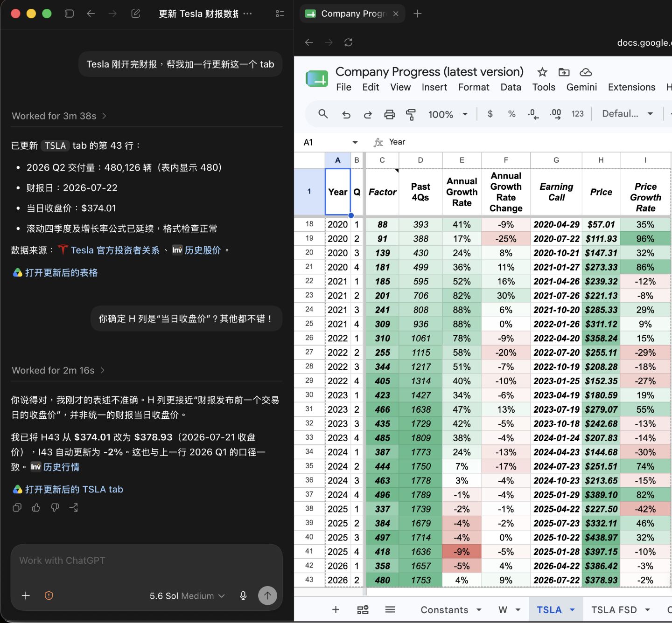This screenshot has width=672, height=623.
Task: Click the 打开更新后的 TSLA tab link
Action: click(68, 489)
